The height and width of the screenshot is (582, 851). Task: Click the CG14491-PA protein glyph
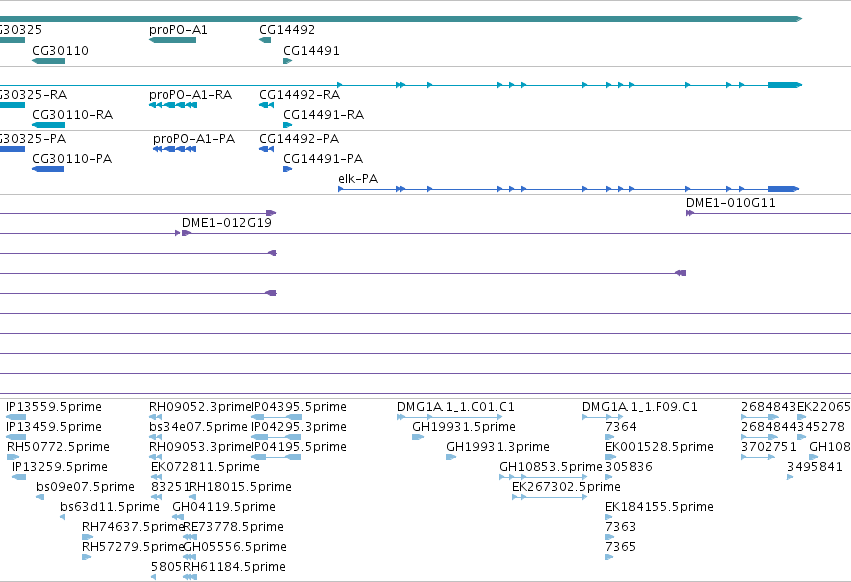[288, 169]
